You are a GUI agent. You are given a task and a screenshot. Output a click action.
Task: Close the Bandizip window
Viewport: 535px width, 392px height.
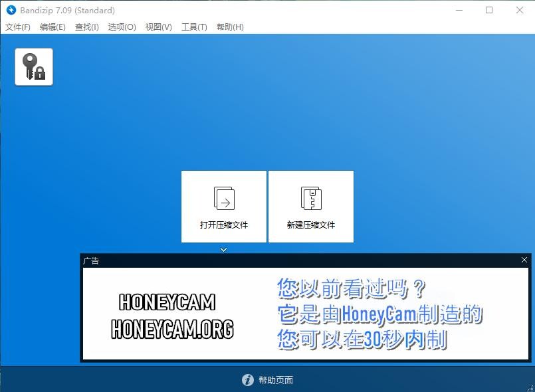tap(520, 10)
